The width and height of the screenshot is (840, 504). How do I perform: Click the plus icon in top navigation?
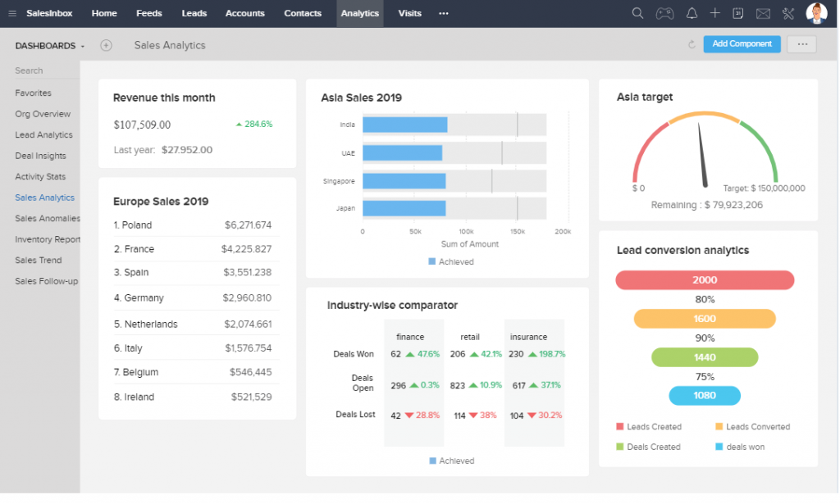715,13
